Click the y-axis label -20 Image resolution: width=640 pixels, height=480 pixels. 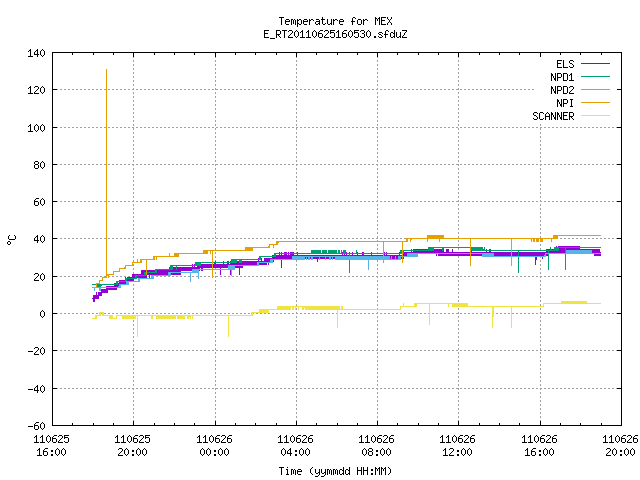[36, 351]
